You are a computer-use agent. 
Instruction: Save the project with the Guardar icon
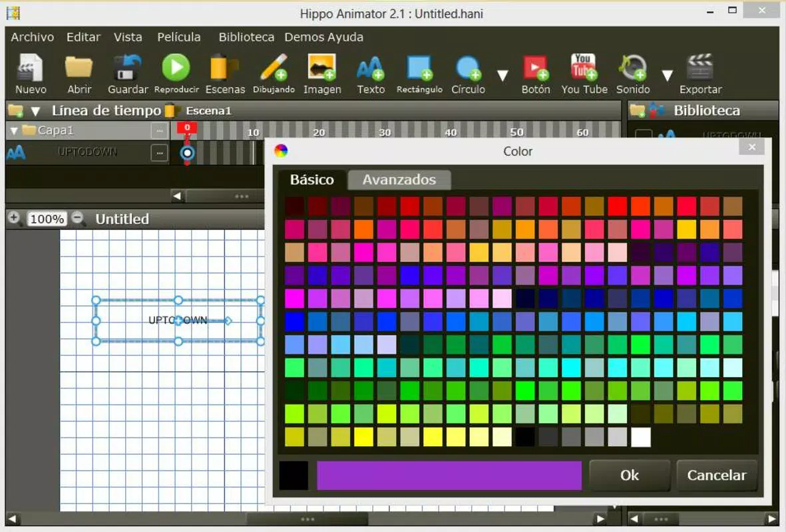click(127, 73)
